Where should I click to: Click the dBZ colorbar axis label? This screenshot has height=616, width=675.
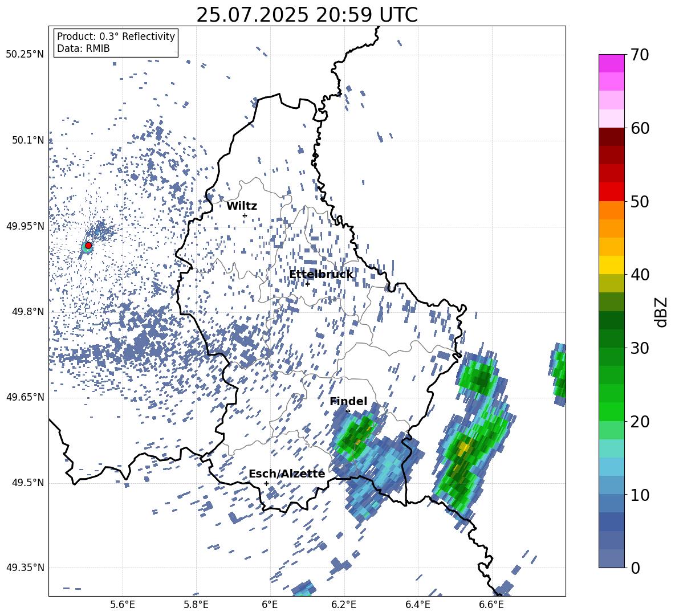[661, 312]
